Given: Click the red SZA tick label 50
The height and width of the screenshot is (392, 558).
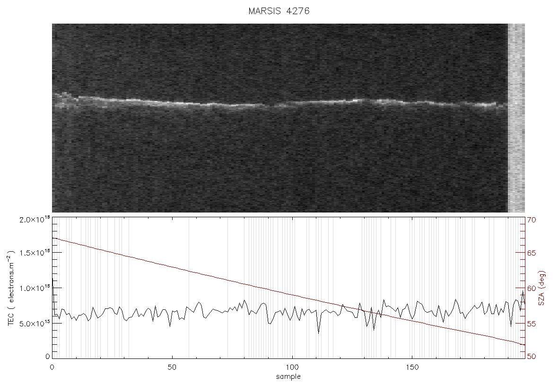Looking at the screenshot, I should point(532,357).
